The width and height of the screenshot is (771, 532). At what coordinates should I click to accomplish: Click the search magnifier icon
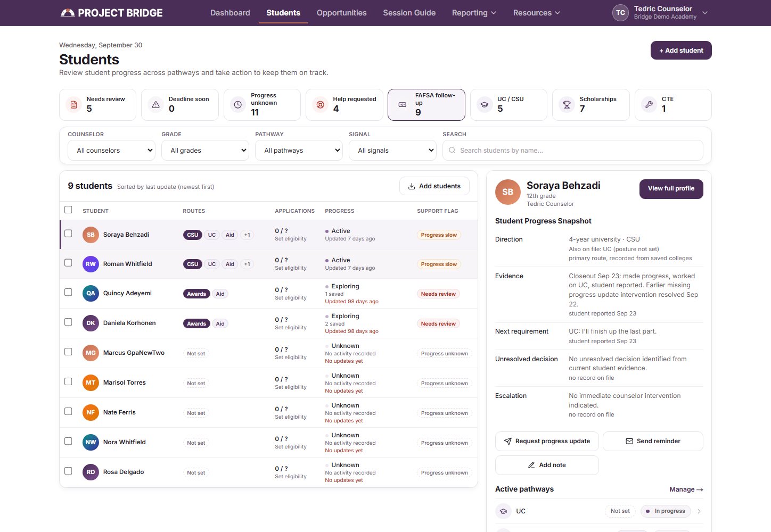click(x=452, y=151)
